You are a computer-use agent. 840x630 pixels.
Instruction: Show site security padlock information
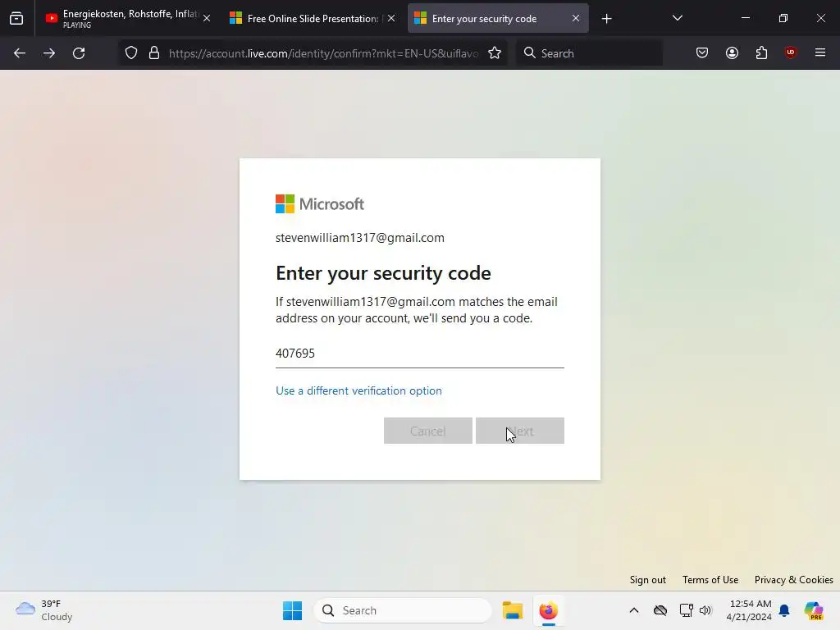pyautogui.click(x=154, y=53)
